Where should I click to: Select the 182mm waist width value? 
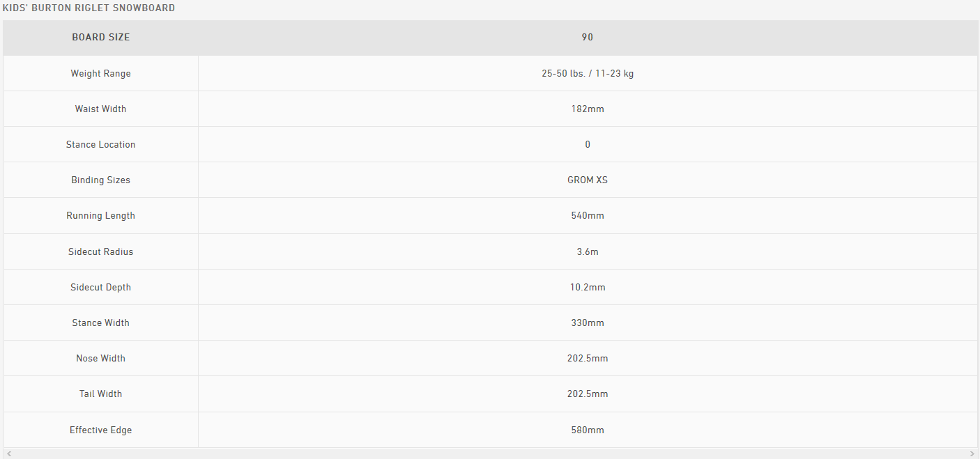pyautogui.click(x=587, y=109)
